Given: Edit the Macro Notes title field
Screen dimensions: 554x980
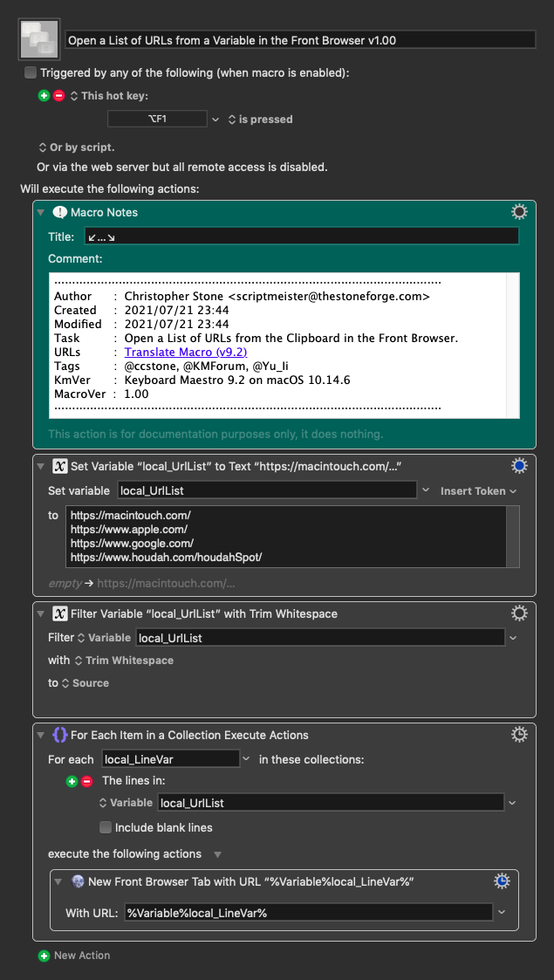Looking at the screenshot, I should pos(300,236).
